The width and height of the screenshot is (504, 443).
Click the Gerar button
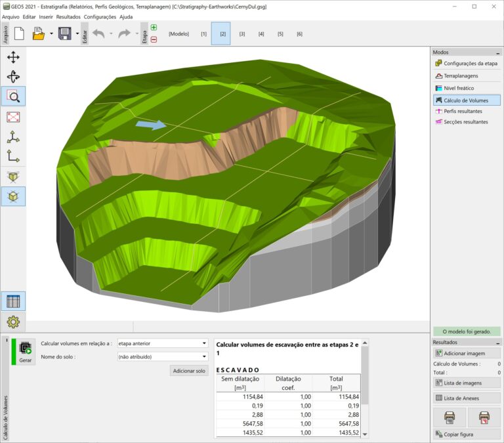click(x=25, y=352)
